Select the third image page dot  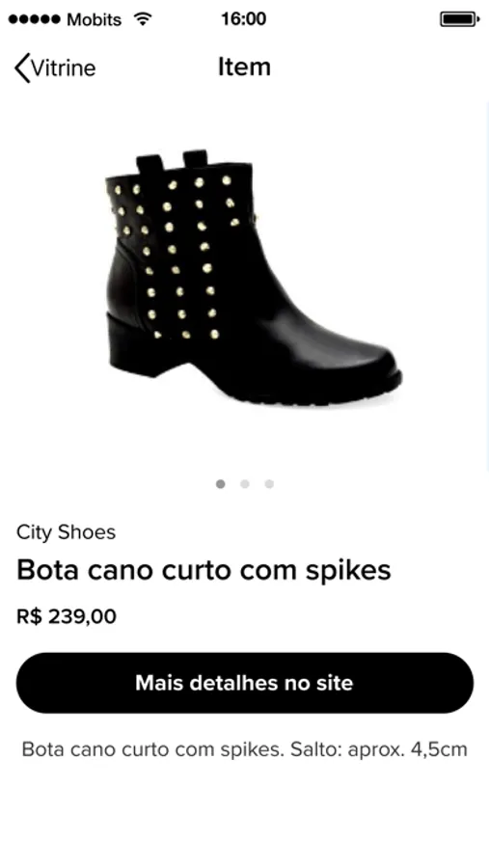click(x=269, y=484)
